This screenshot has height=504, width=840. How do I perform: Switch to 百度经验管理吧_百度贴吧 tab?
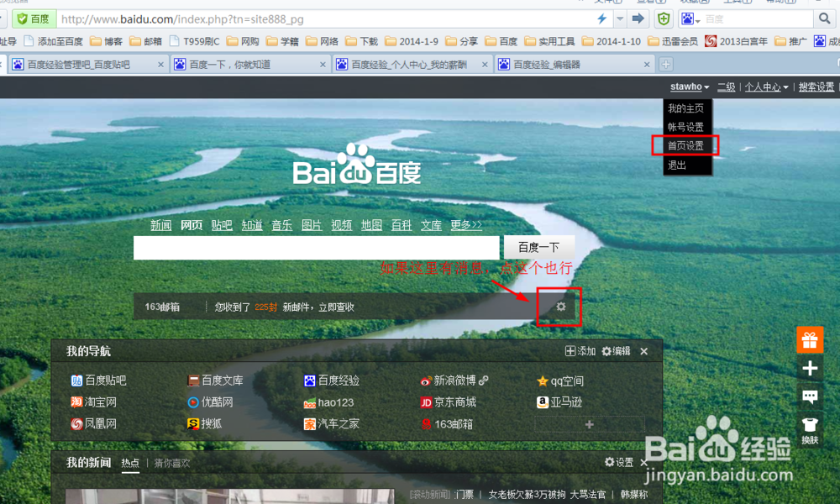(87, 65)
